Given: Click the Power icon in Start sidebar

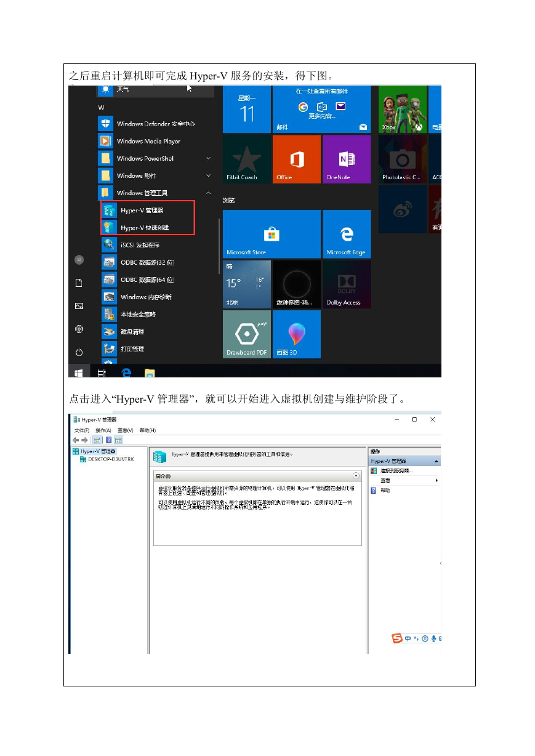Looking at the screenshot, I should 79,353.
